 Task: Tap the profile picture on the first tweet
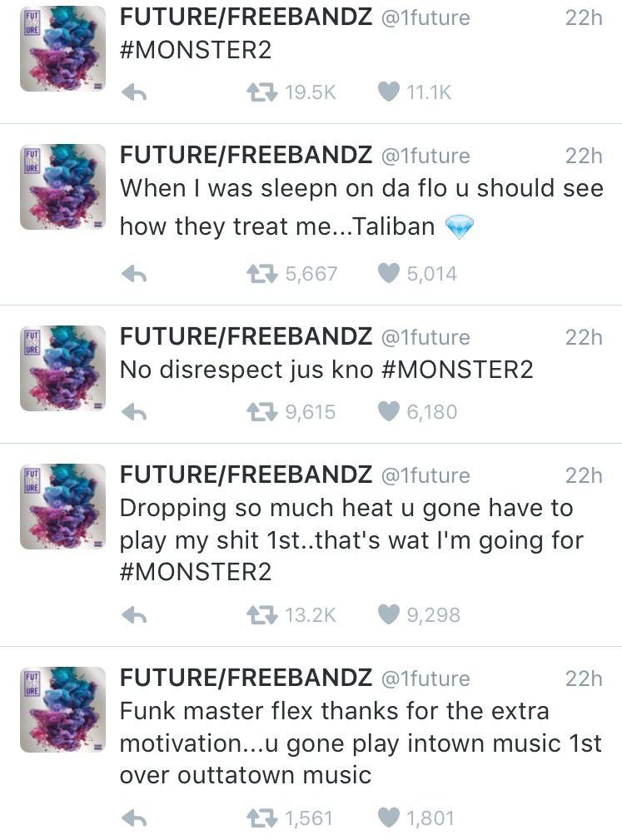pos(63,48)
